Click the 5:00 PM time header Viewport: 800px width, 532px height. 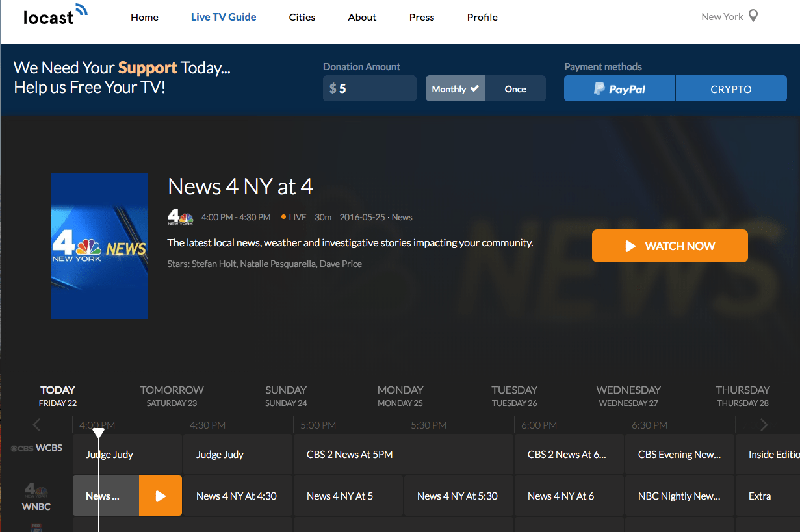pyautogui.click(x=318, y=425)
